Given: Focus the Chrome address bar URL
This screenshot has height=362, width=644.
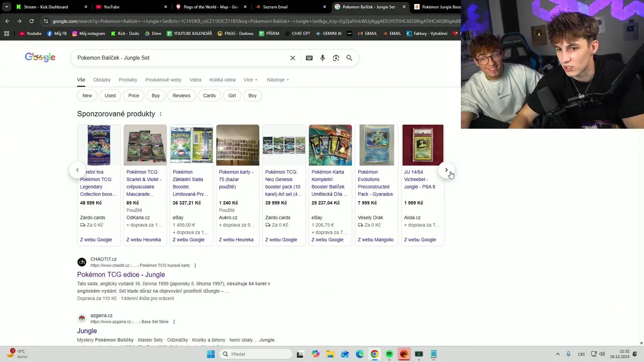Looking at the screenshot, I should (x=257, y=21).
